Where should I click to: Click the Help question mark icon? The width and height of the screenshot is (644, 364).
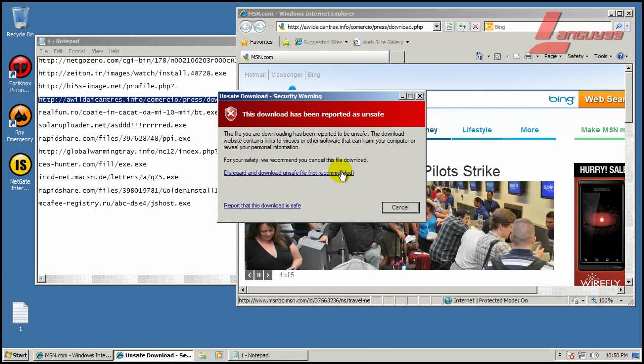pos(620,56)
